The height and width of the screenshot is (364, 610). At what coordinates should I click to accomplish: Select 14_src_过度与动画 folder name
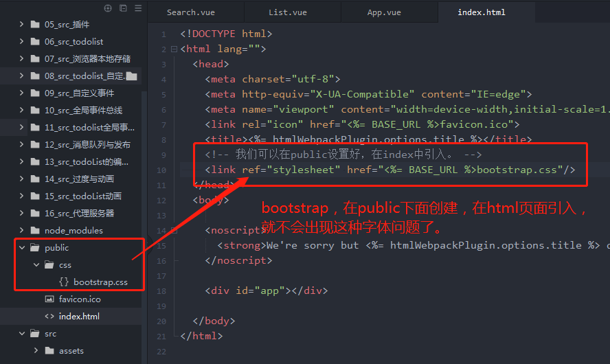point(79,179)
